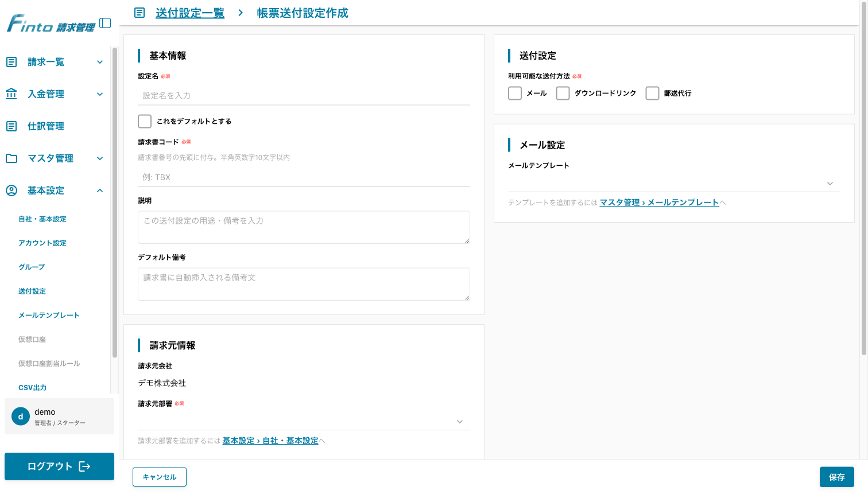Click the メール設定 section heading
868x494 pixels.
(542, 145)
